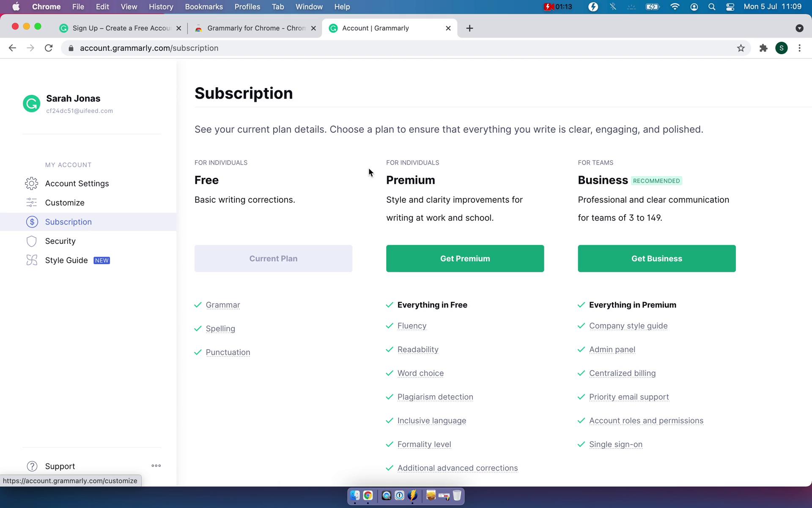
Task: Click the three-dot ellipsis menu icon
Action: tap(156, 466)
